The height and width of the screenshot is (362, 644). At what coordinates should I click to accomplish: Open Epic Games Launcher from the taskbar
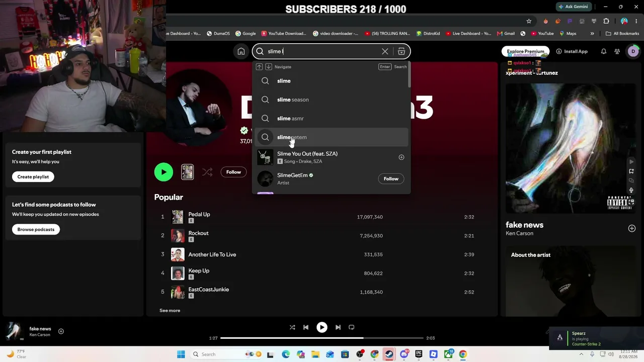[x=419, y=354]
